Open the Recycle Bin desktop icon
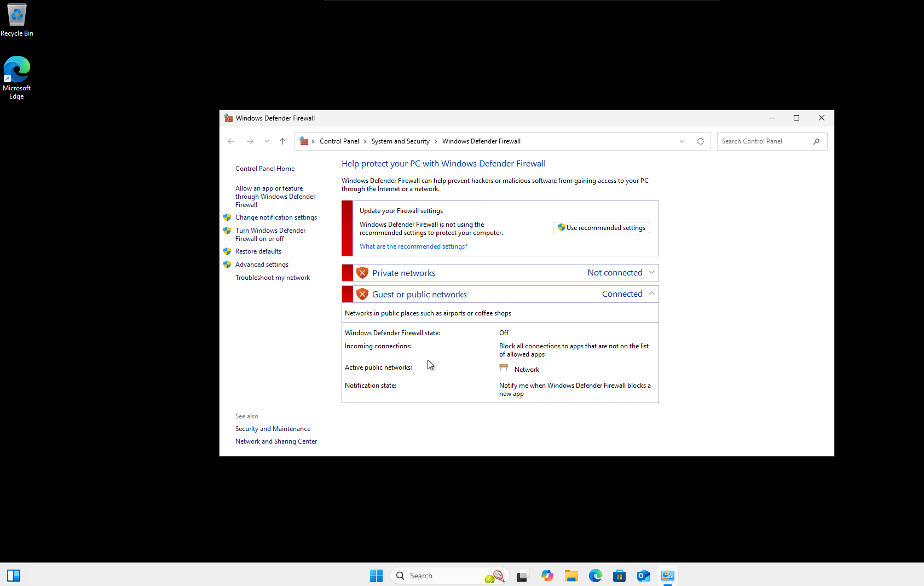The image size is (924, 586). (17, 20)
